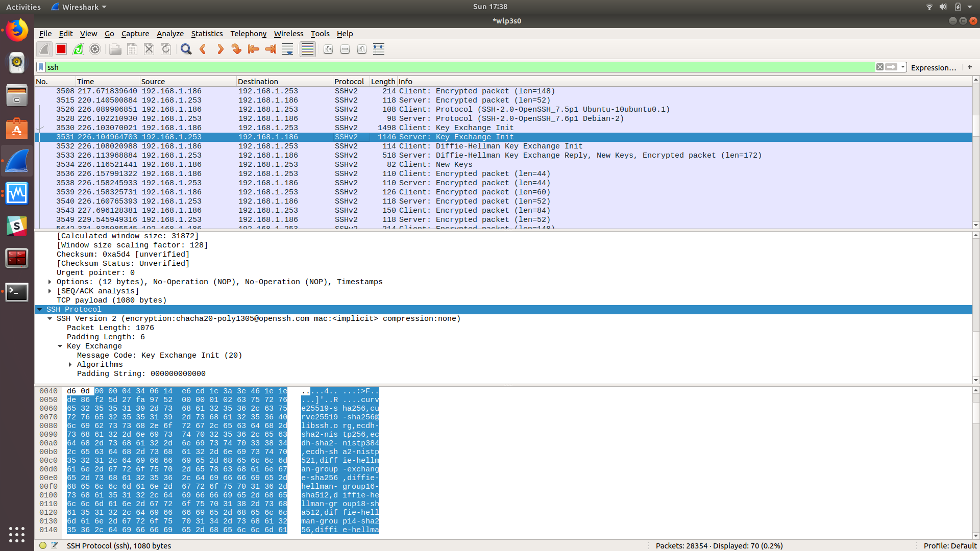Open the Capture menu

pyautogui.click(x=135, y=34)
